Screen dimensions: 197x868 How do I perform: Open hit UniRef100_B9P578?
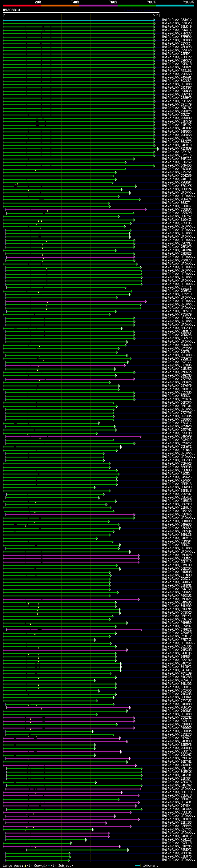coord(177,61)
